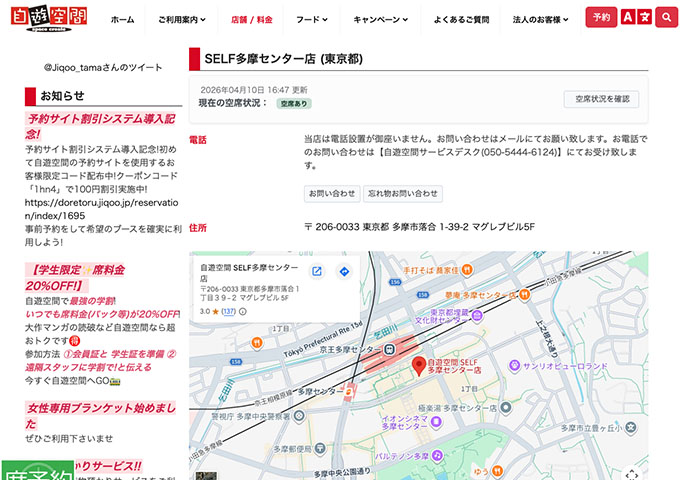The image size is (680, 480).
Task: Click the 住所 label
Action: click(x=198, y=228)
